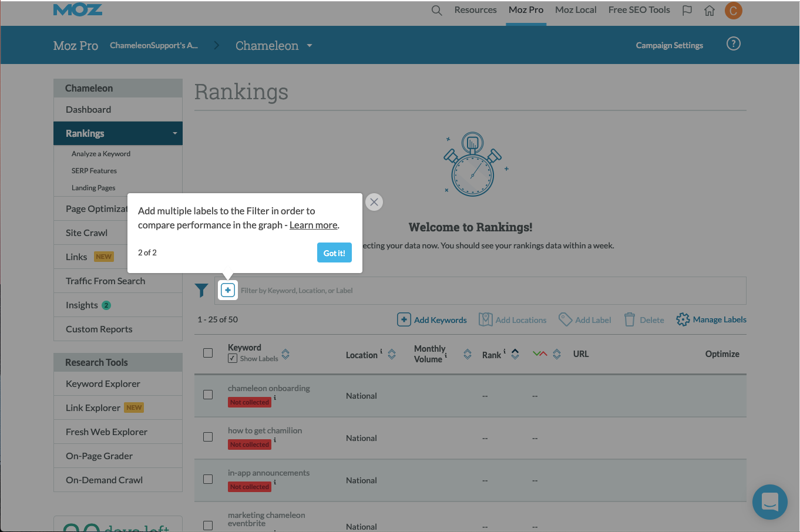Click the filter by keyword input field

[480, 291]
